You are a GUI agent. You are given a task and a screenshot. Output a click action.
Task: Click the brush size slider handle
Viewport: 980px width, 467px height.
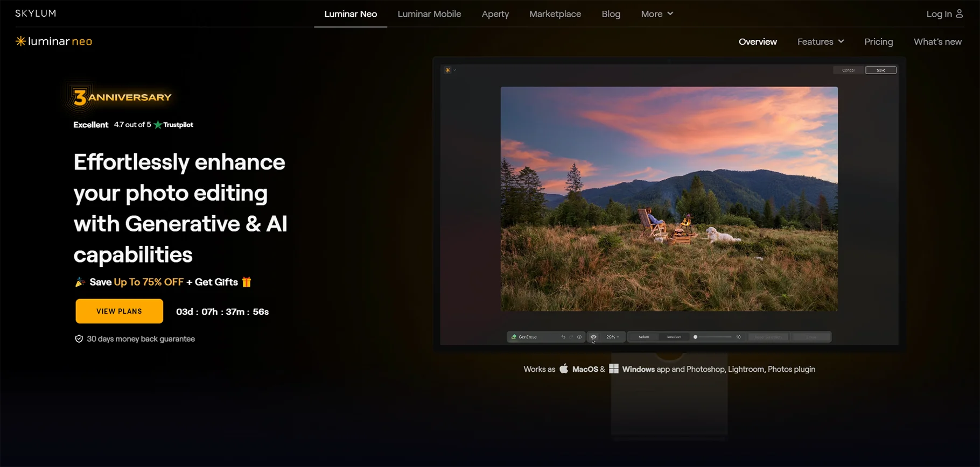(695, 337)
